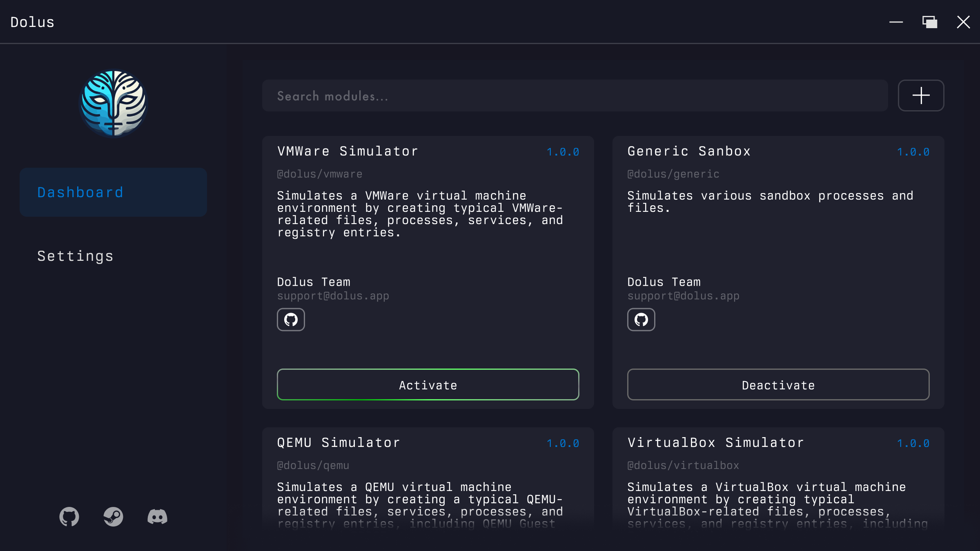Open Dolus GitHub page from sidebar footer
This screenshot has width=980, height=551.
[69, 517]
